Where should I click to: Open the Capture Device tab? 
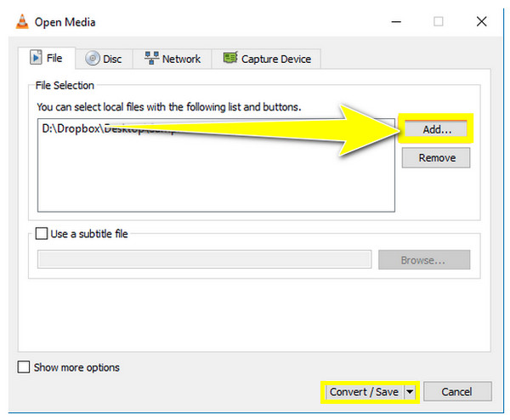pyautogui.click(x=267, y=60)
